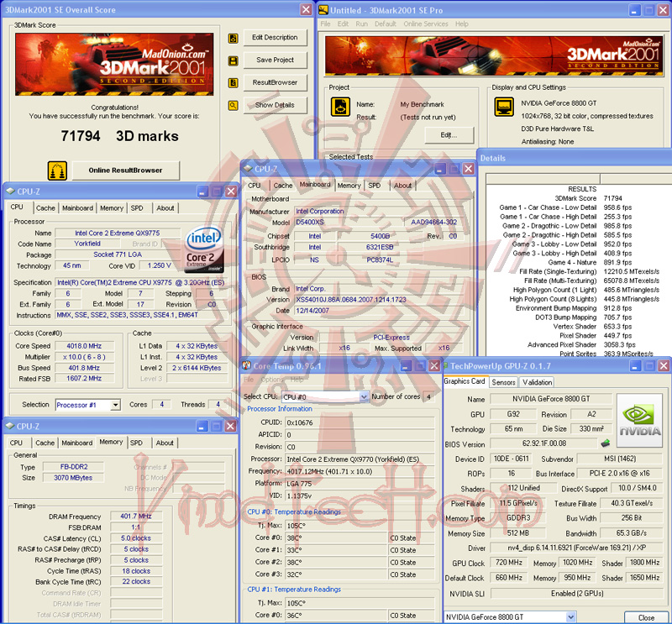Open the ResultBrowser button
Viewport: 672px width, 624px height.
point(276,82)
